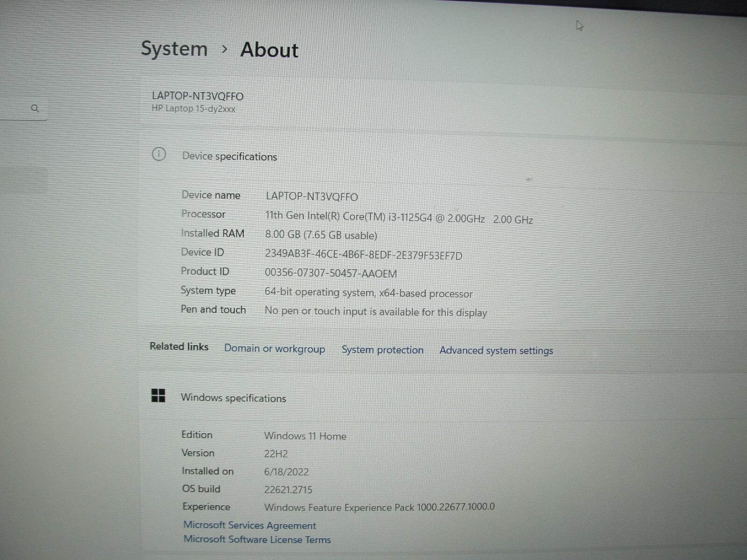Click the Windows logo beside Windows specifications
The height and width of the screenshot is (560, 747).
pyautogui.click(x=159, y=396)
